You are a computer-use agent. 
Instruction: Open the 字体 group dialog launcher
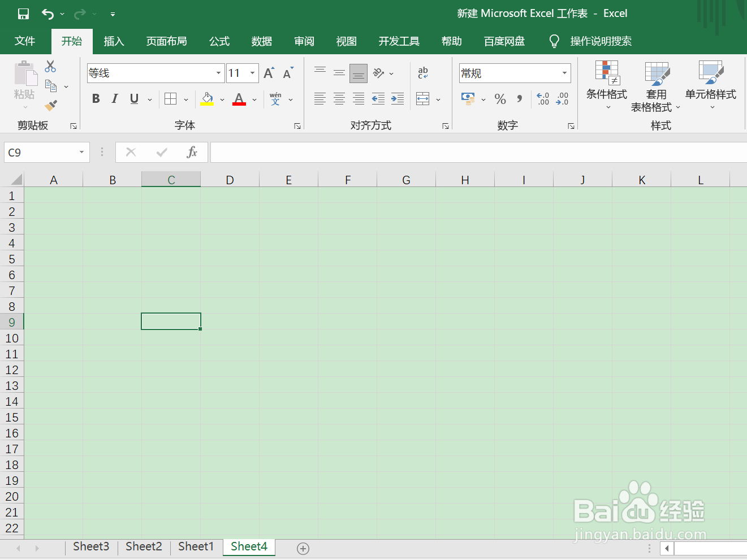click(x=297, y=126)
